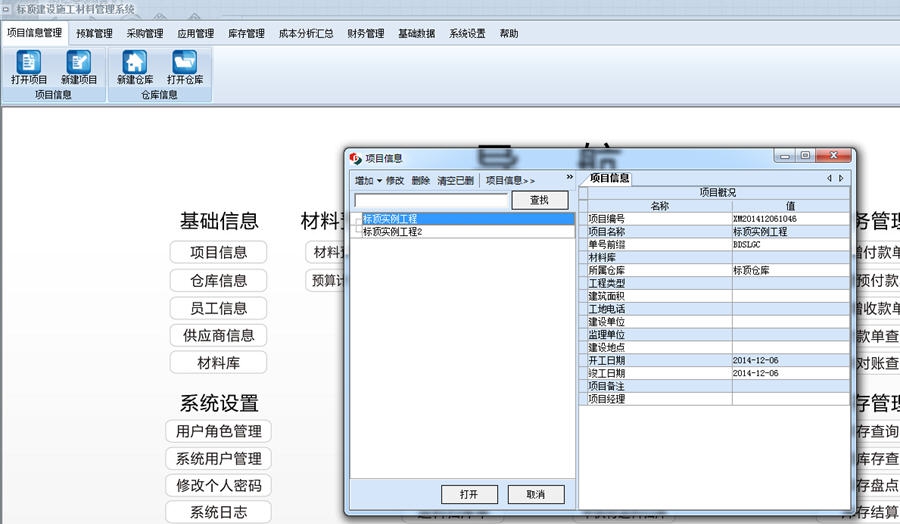Minimize the 项目信息 dialog
Image resolution: width=900 pixels, height=524 pixels.
784,156
